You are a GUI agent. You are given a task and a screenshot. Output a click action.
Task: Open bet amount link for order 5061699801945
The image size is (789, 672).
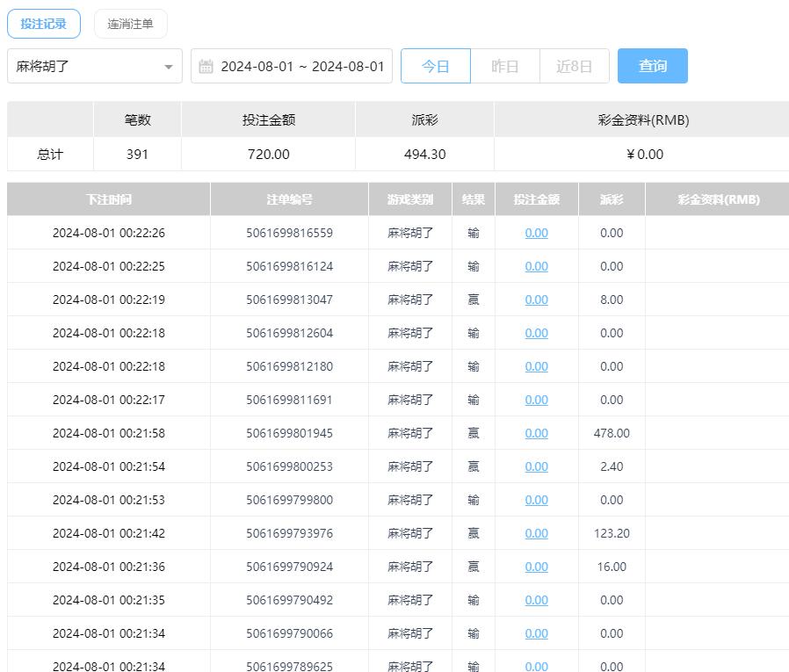[x=536, y=433]
